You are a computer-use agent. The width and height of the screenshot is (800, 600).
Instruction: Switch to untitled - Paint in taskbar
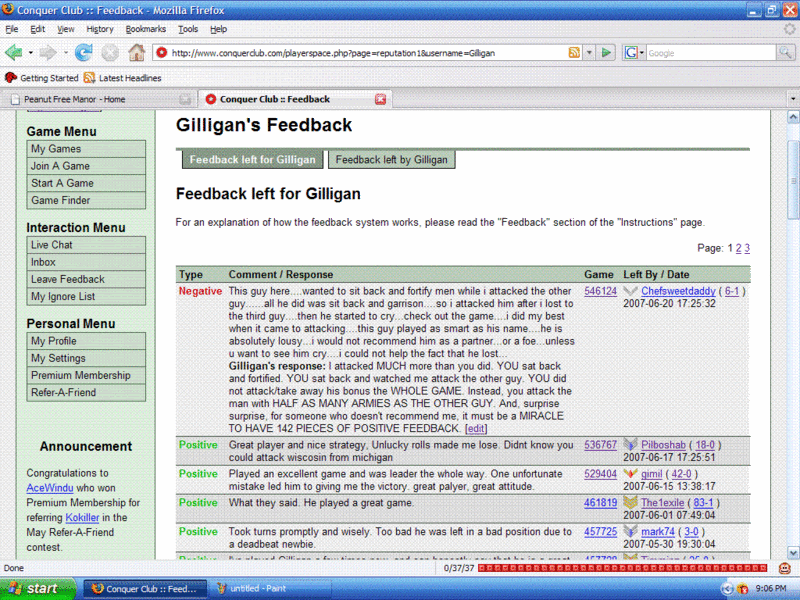270,589
